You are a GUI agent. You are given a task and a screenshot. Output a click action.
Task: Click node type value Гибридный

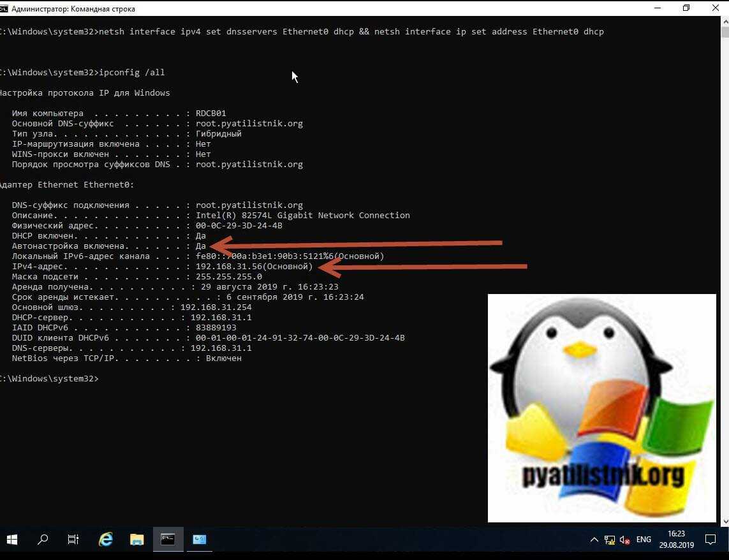(x=219, y=133)
